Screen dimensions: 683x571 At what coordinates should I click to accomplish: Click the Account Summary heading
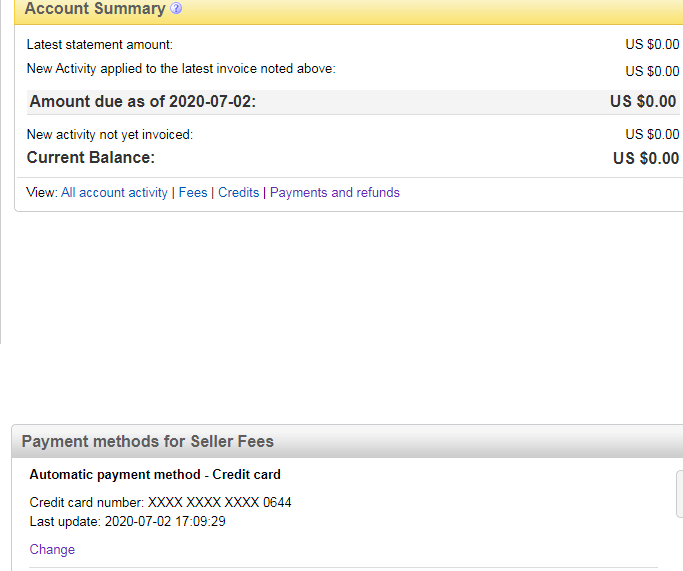click(x=94, y=9)
